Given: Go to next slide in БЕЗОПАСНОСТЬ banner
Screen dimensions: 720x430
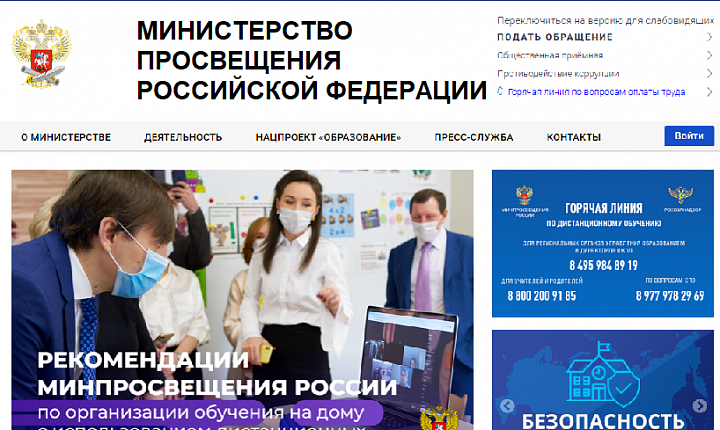Looking at the screenshot, I should pos(699,406).
